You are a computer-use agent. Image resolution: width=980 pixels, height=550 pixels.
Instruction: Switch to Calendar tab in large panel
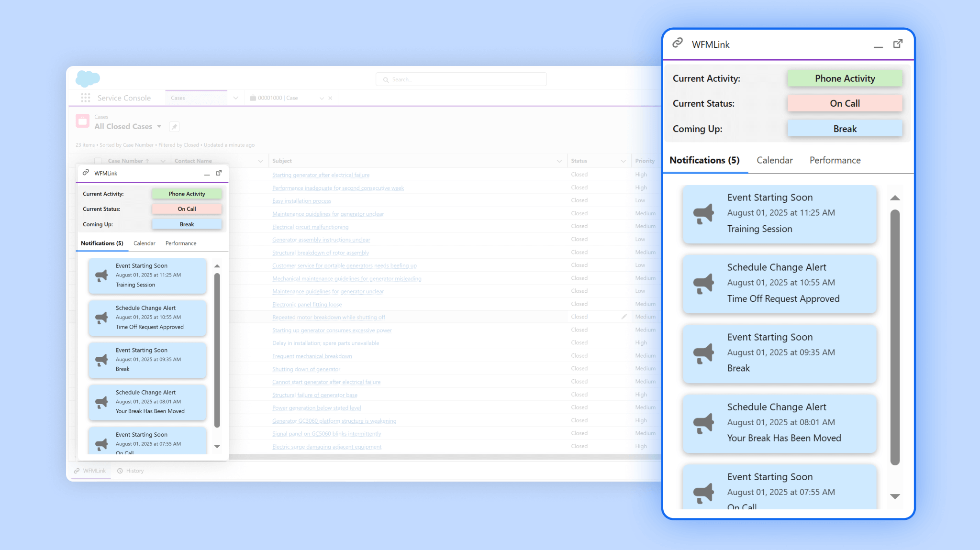[x=774, y=160]
